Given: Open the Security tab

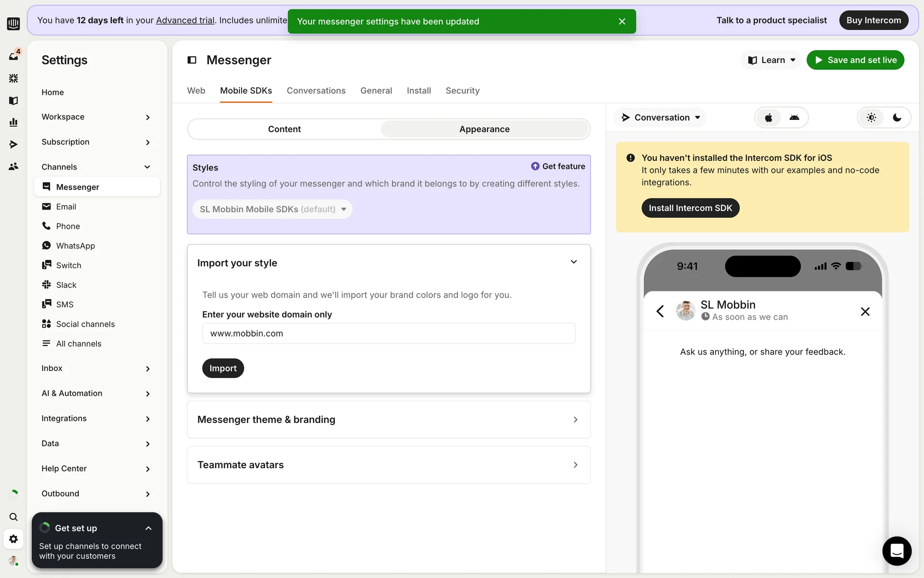Looking at the screenshot, I should coord(462,91).
